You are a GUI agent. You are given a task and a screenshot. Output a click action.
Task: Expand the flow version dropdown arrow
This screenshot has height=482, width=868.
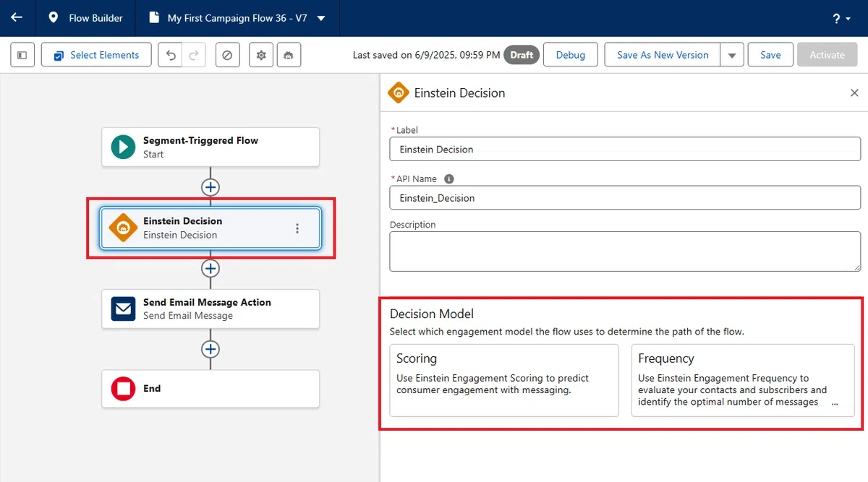tap(321, 18)
